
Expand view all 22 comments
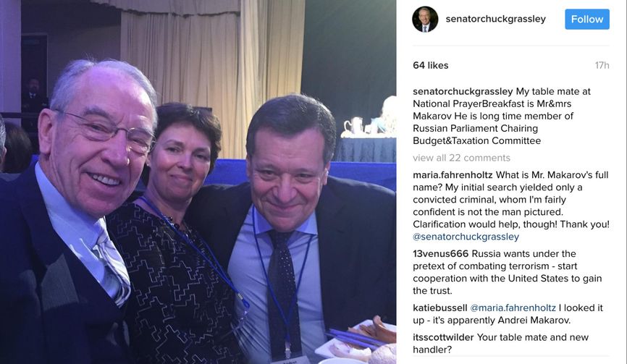(461, 158)
